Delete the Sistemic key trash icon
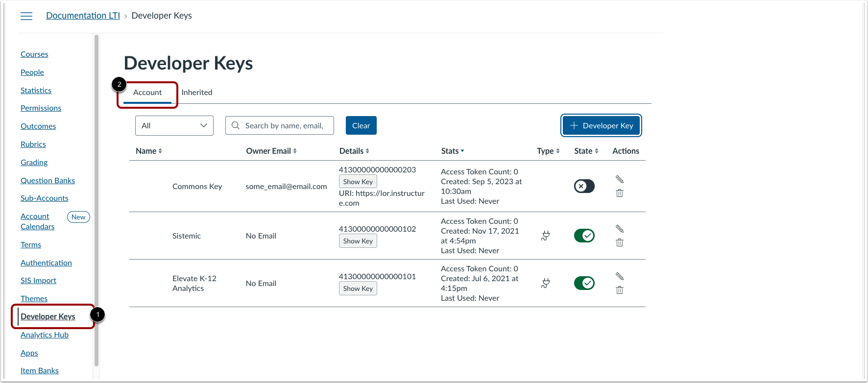868x383 pixels. point(620,242)
